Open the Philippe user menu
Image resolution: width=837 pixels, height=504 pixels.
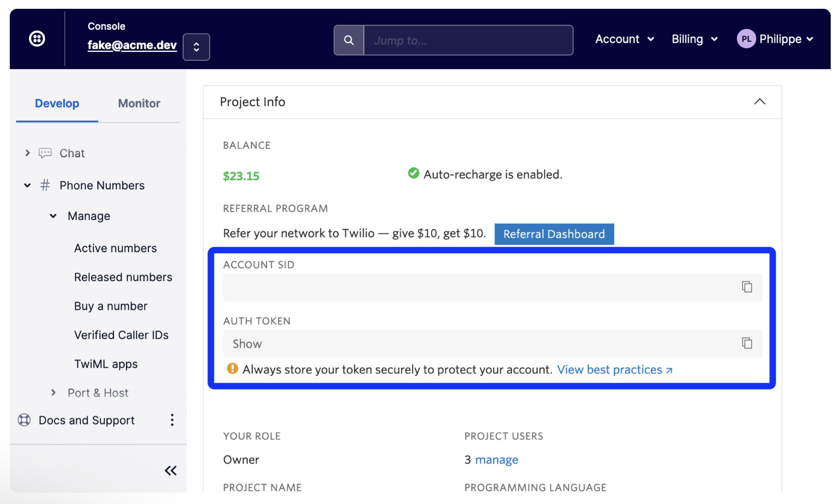(786, 39)
